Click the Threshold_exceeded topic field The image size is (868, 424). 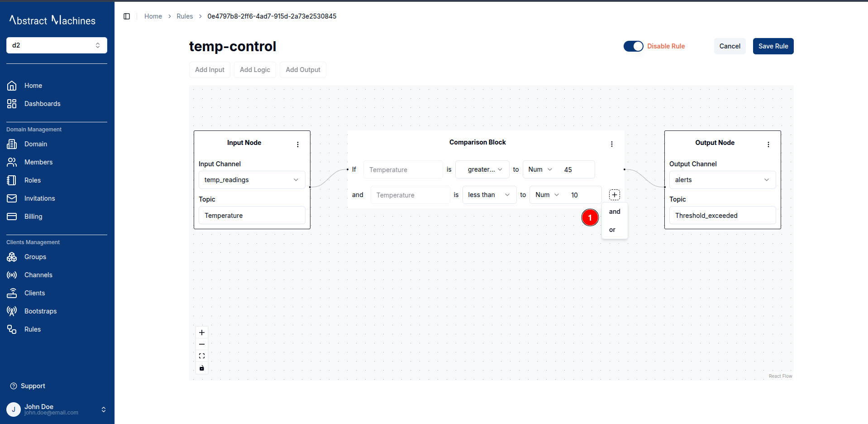pyautogui.click(x=723, y=215)
